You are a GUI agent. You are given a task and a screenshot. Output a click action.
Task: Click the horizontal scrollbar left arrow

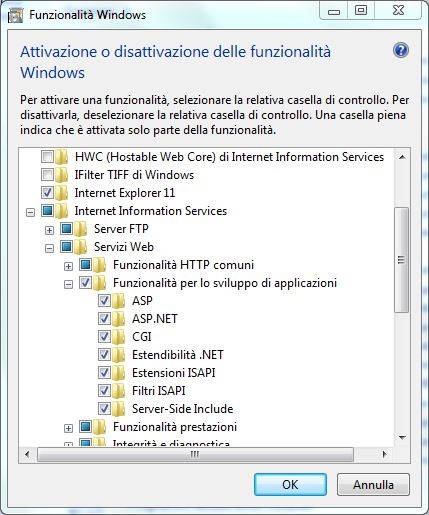tap(27, 454)
